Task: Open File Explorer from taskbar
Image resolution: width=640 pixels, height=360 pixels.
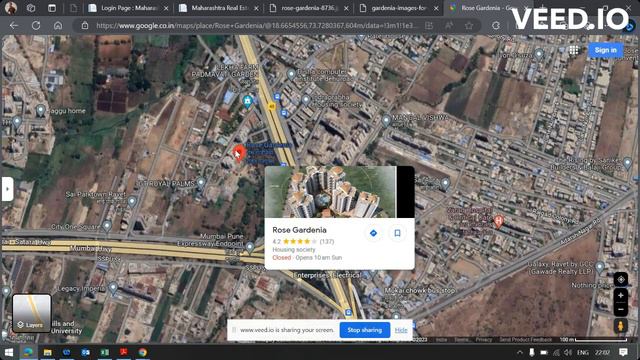Action: coord(47,352)
